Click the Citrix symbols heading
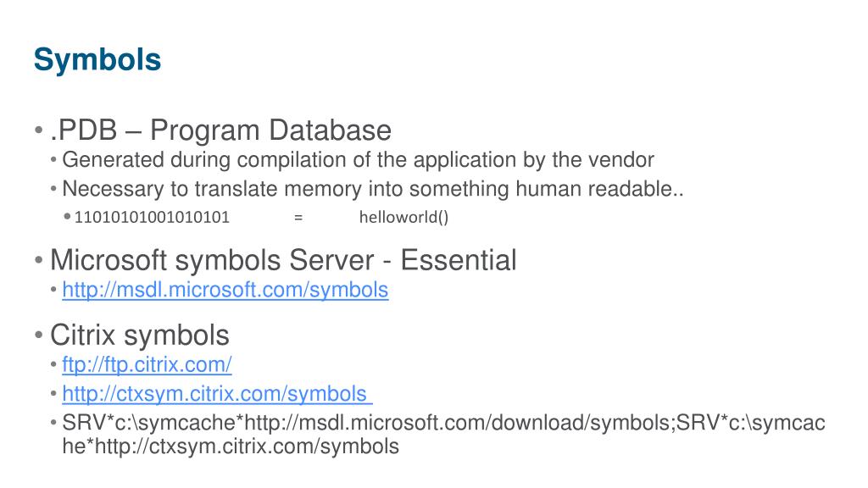 pos(140,335)
